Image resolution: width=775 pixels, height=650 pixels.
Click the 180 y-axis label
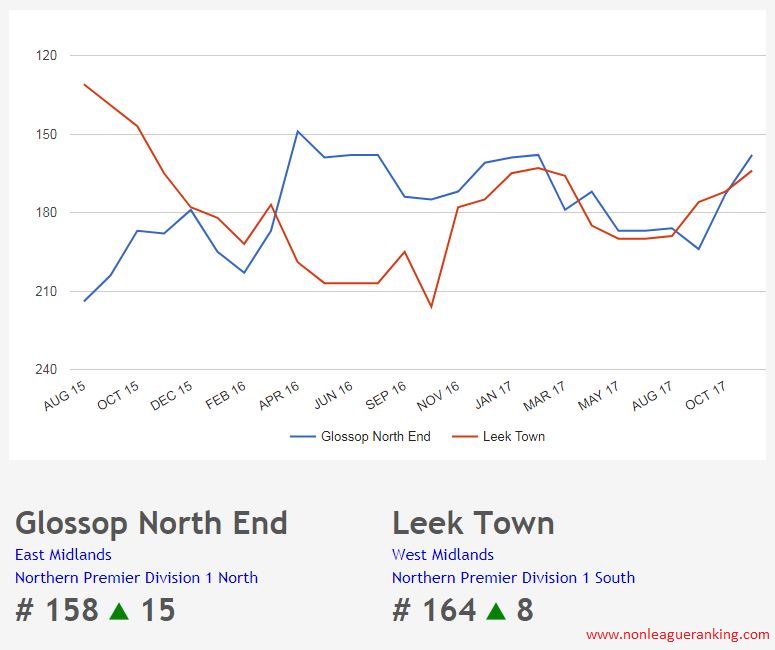[x=46, y=213]
